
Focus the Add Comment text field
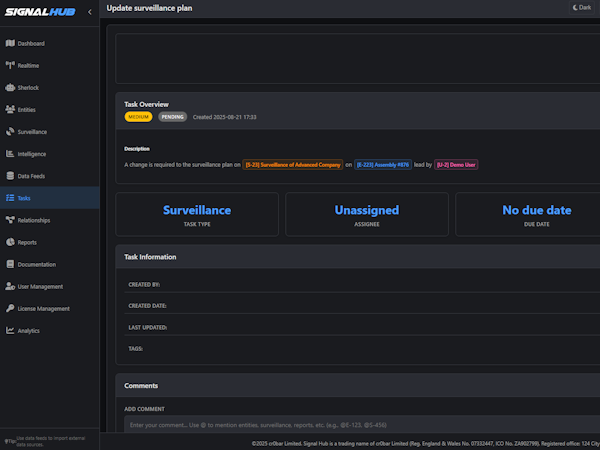(x=362, y=424)
